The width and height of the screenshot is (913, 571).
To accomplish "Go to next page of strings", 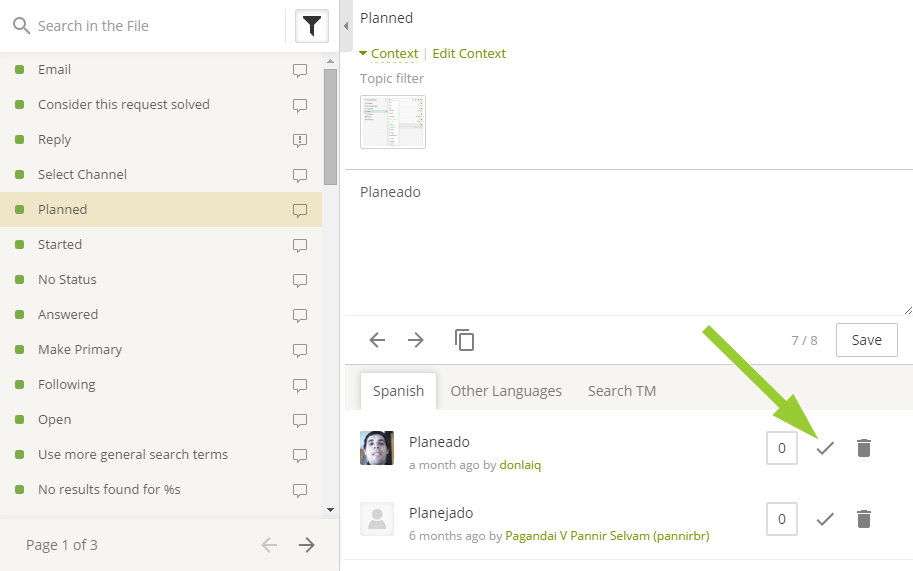I will [307, 545].
